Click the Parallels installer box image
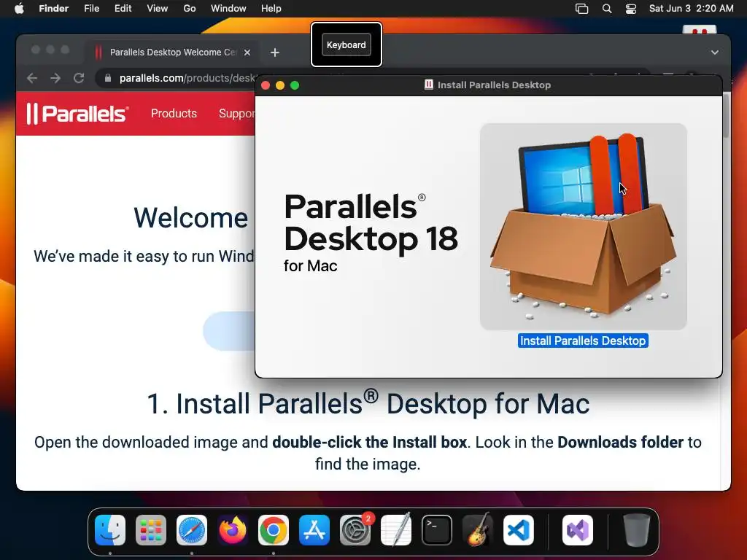The height and width of the screenshot is (560, 747). click(583, 227)
